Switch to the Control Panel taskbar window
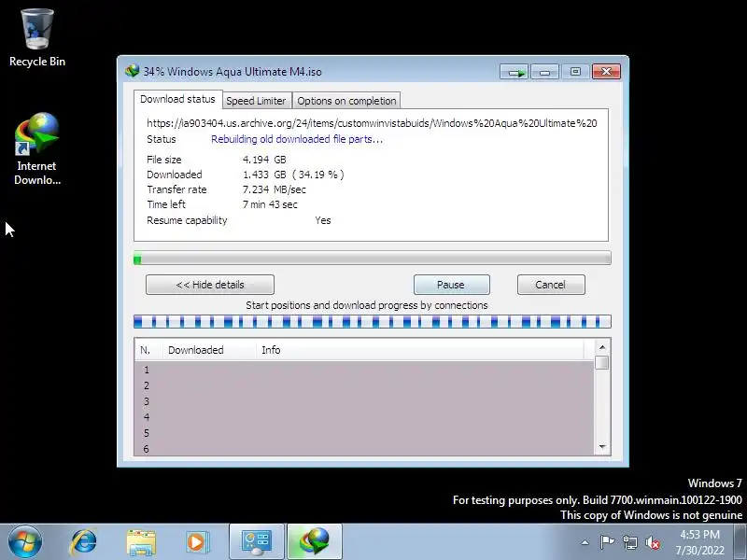The height and width of the screenshot is (560, 747). 257,542
